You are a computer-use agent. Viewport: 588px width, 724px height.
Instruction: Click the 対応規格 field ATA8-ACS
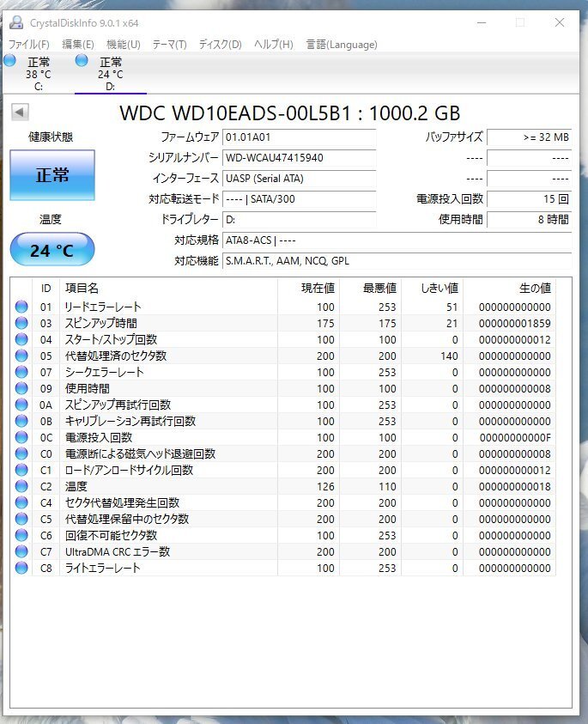(x=397, y=240)
